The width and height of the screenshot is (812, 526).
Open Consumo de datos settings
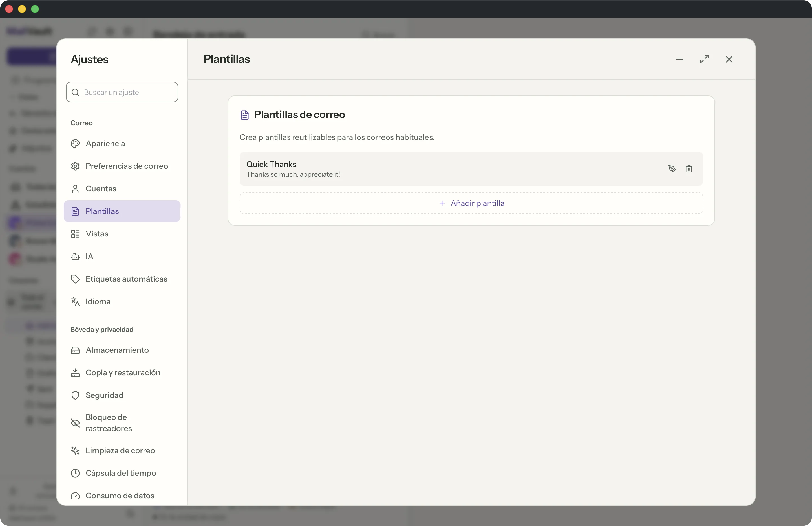point(122,495)
